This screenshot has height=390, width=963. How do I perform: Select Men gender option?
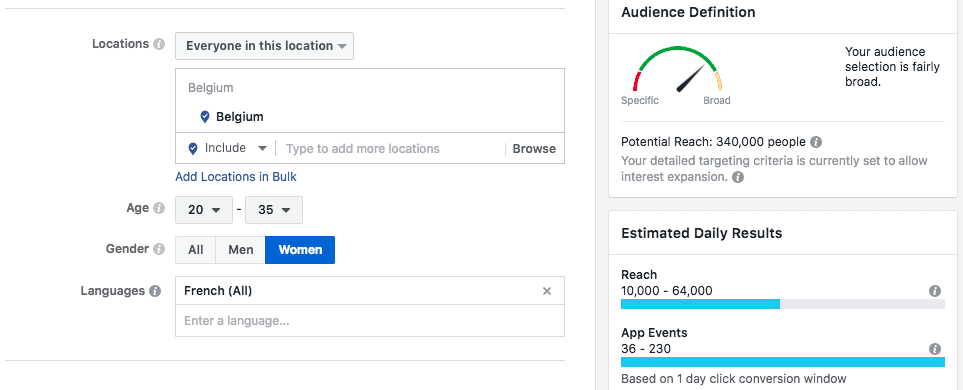241,250
